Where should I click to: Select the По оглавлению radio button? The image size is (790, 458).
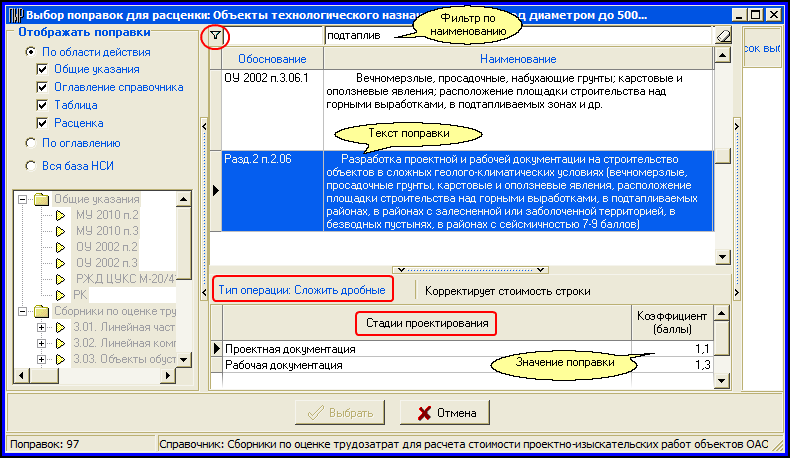click(30, 143)
